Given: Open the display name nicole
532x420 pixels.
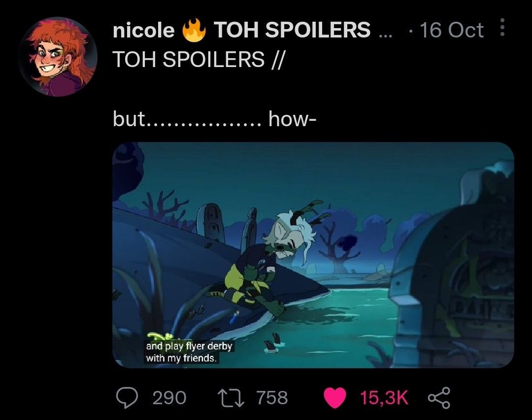Looking at the screenshot, I should [143, 30].
